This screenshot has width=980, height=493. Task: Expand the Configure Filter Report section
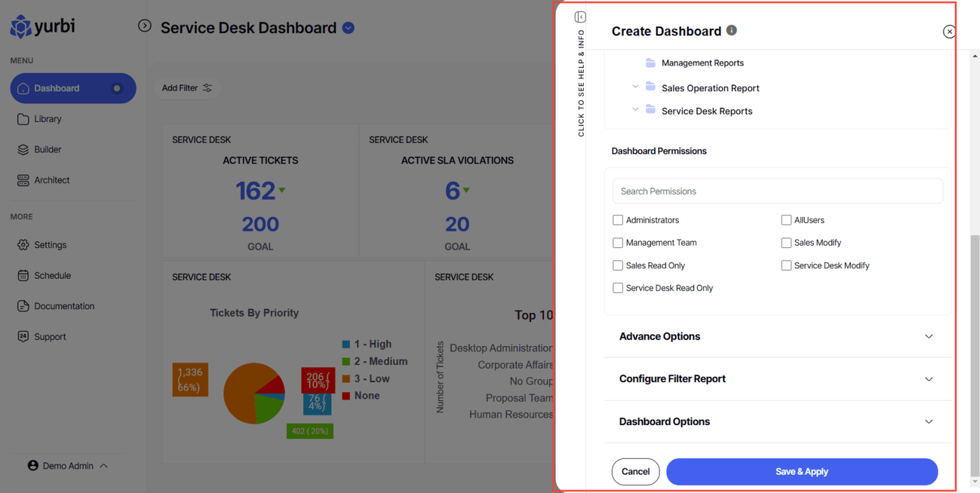pyautogui.click(x=777, y=379)
